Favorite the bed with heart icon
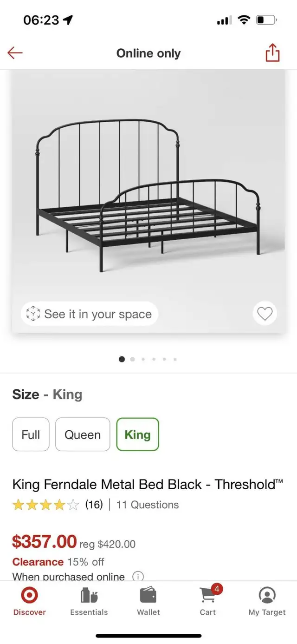297x644 pixels. coord(265,314)
